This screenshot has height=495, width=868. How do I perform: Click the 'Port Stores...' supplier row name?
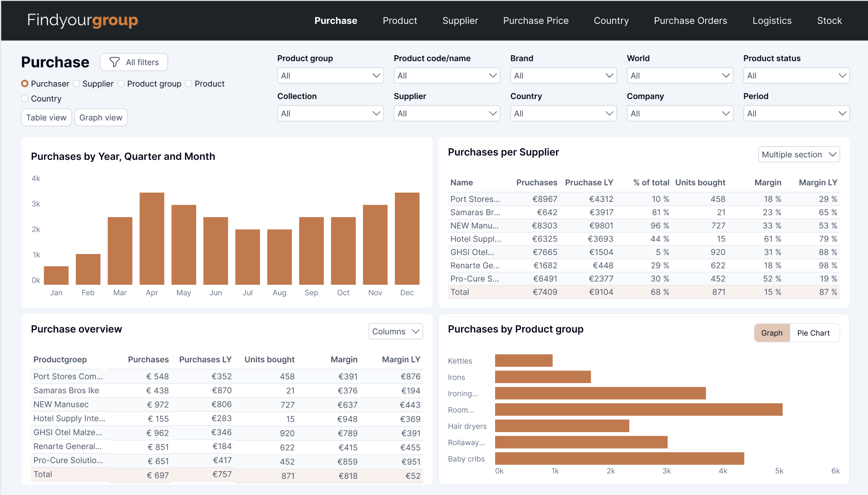[475, 199]
